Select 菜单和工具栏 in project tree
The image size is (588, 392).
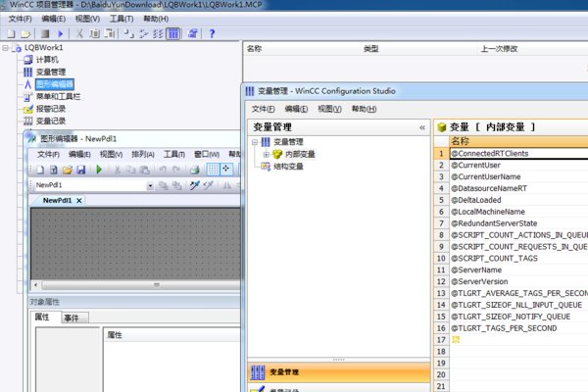coord(58,97)
